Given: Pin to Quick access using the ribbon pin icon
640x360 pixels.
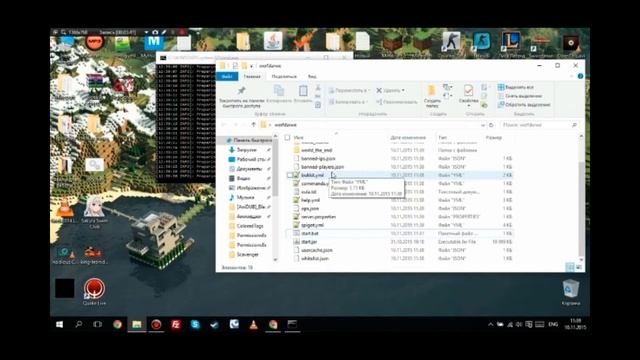Looking at the screenshot, I should pyautogui.click(x=242, y=91).
